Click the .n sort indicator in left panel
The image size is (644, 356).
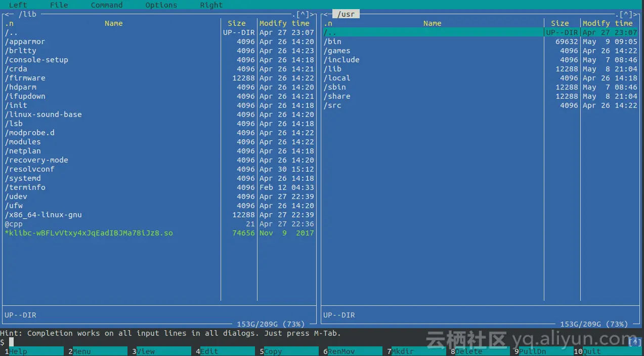click(9, 23)
